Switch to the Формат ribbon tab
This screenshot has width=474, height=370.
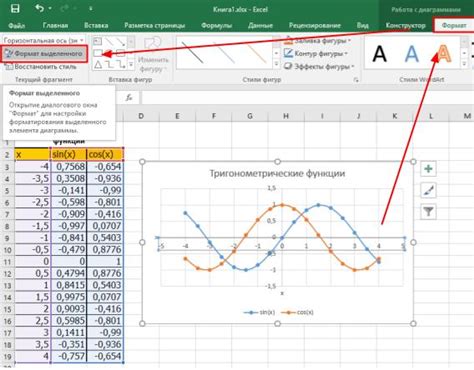(453, 25)
